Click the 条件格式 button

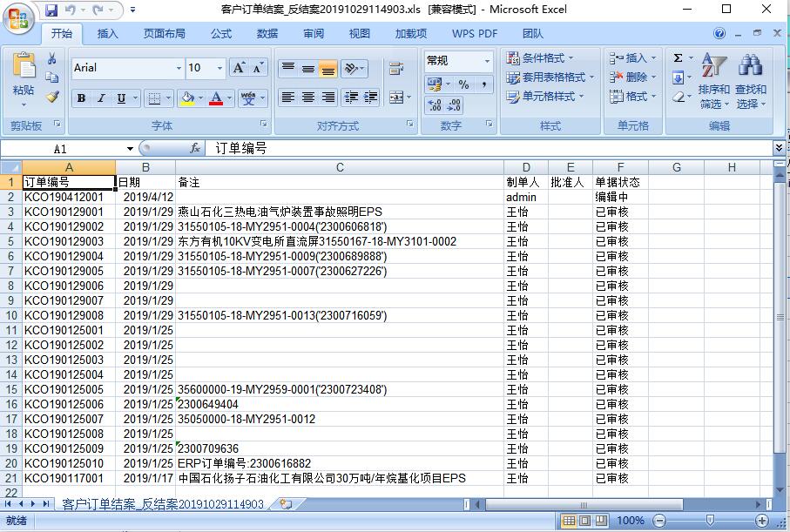point(540,58)
